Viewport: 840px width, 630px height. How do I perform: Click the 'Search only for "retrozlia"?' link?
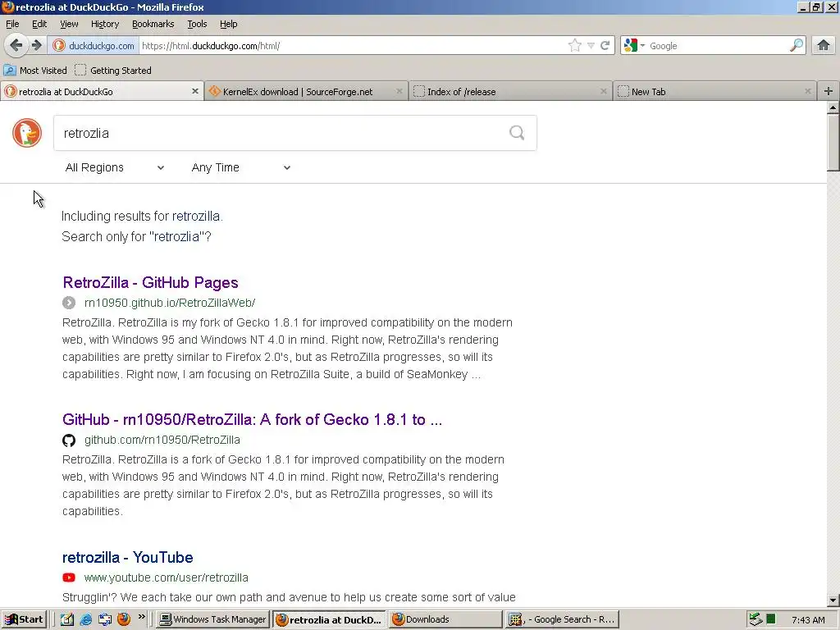(137, 236)
